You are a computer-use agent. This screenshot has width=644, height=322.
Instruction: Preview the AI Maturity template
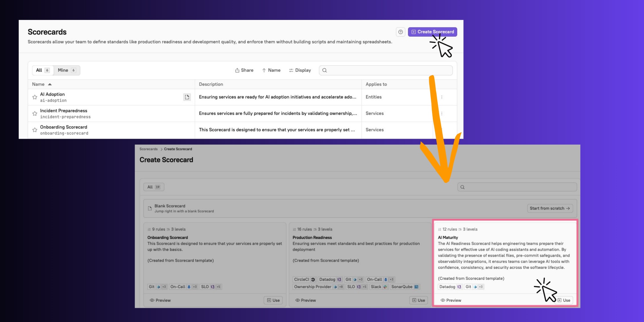[x=451, y=300]
